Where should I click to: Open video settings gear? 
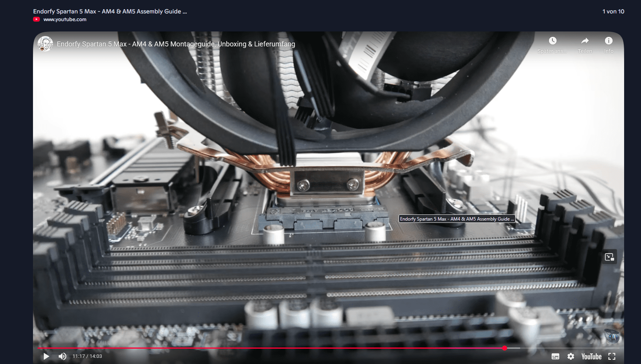571,356
